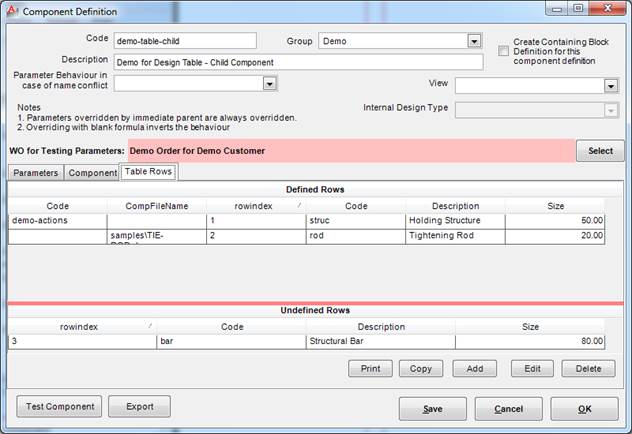
Task: Click the Print button
Action: [x=370, y=368]
